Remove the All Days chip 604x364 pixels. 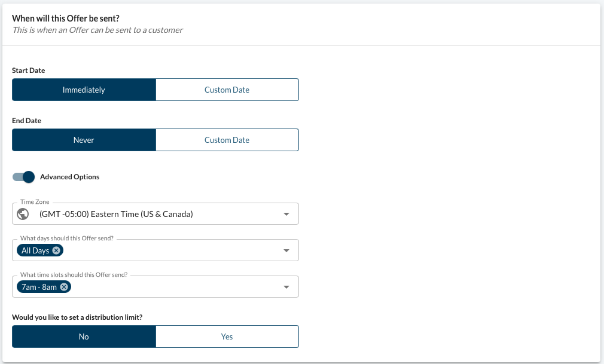point(56,250)
